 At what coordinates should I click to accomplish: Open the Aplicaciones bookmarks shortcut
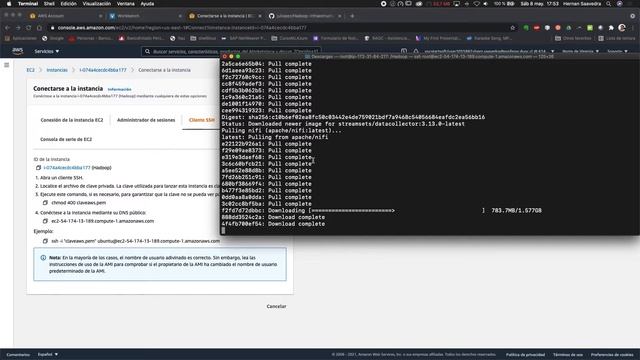pos(20,38)
